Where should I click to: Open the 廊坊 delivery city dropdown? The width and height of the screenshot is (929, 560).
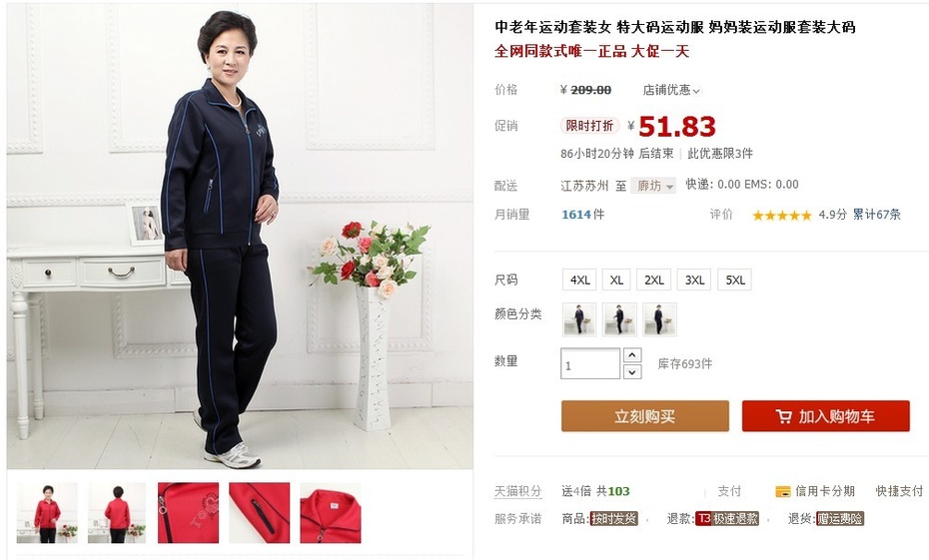pyautogui.click(x=653, y=186)
